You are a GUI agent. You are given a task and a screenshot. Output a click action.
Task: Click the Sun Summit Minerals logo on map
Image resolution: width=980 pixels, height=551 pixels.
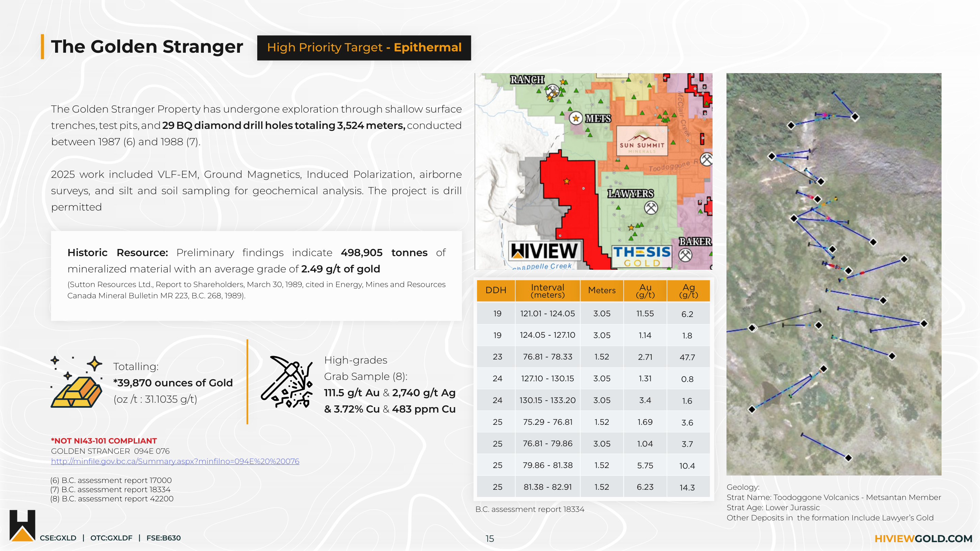click(642, 141)
